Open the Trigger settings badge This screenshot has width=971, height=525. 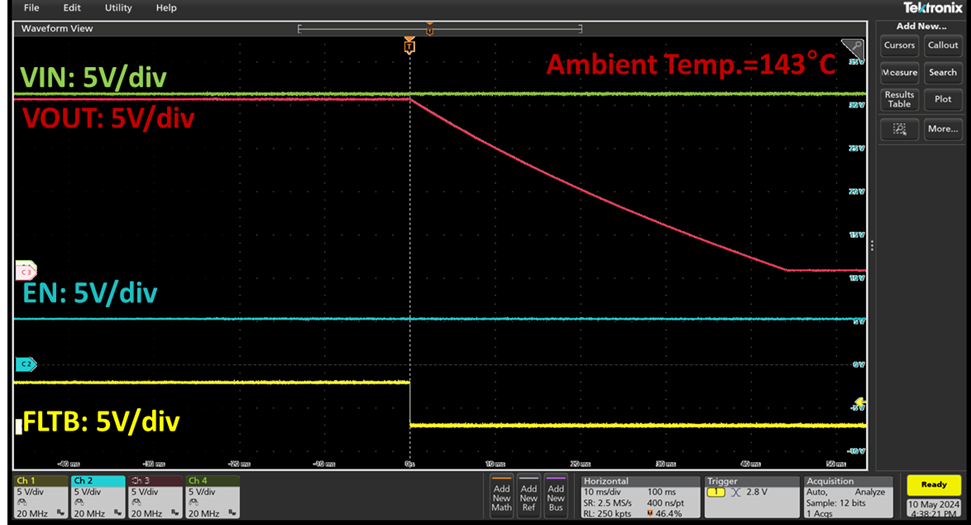pyautogui.click(x=750, y=496)
